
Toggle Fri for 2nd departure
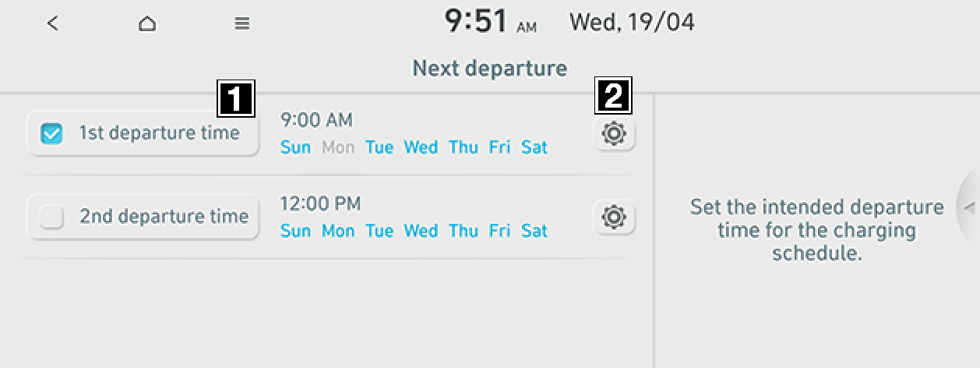click(499, 231)
